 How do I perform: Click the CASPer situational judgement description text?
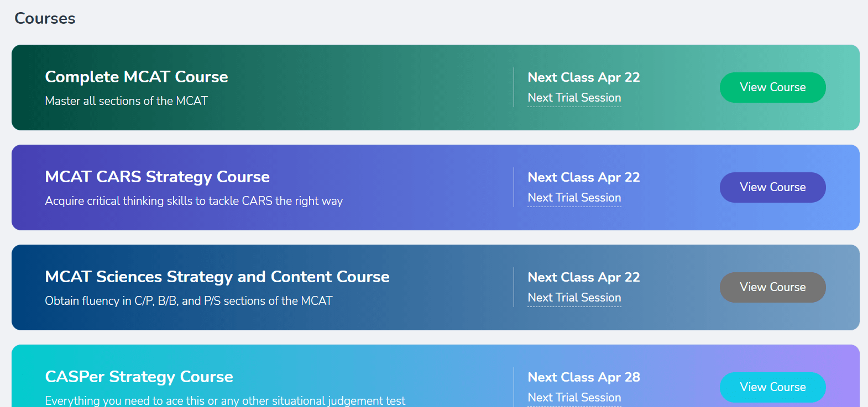coord(224,400)
